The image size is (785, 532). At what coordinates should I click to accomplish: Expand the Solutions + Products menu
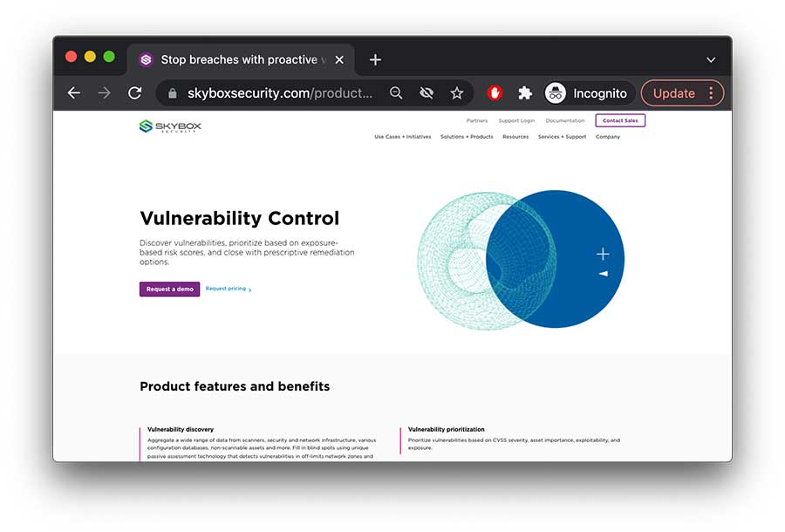click(x=467, y=137)
